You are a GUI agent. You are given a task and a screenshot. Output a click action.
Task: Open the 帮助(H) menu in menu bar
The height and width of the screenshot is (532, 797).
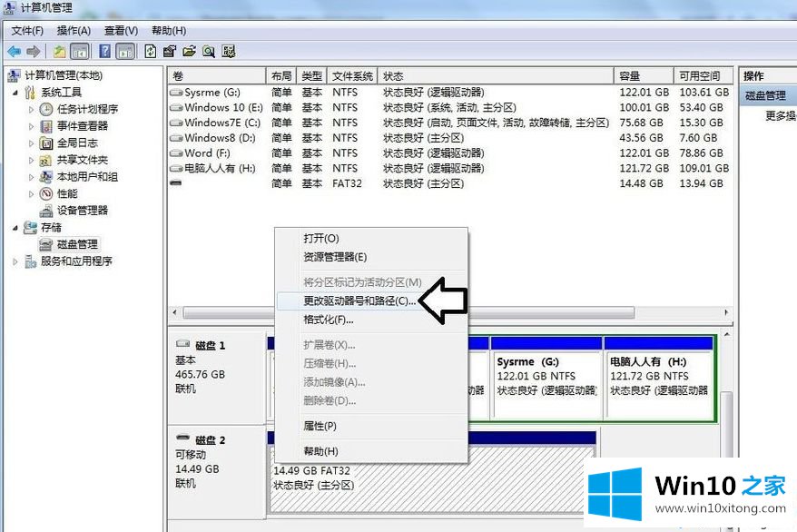(169, 31)
